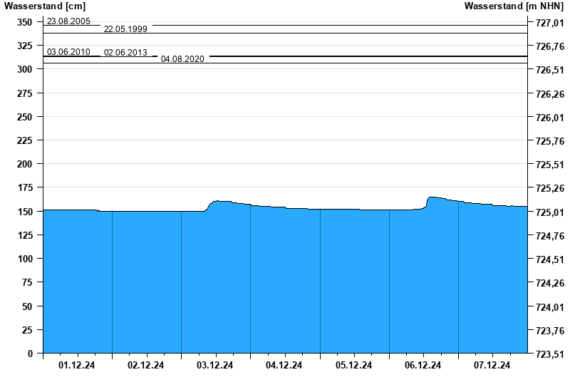Click the 723,51 value on right axis
Viewport: 570px width, 392px height.
click(x=549, y=354)
